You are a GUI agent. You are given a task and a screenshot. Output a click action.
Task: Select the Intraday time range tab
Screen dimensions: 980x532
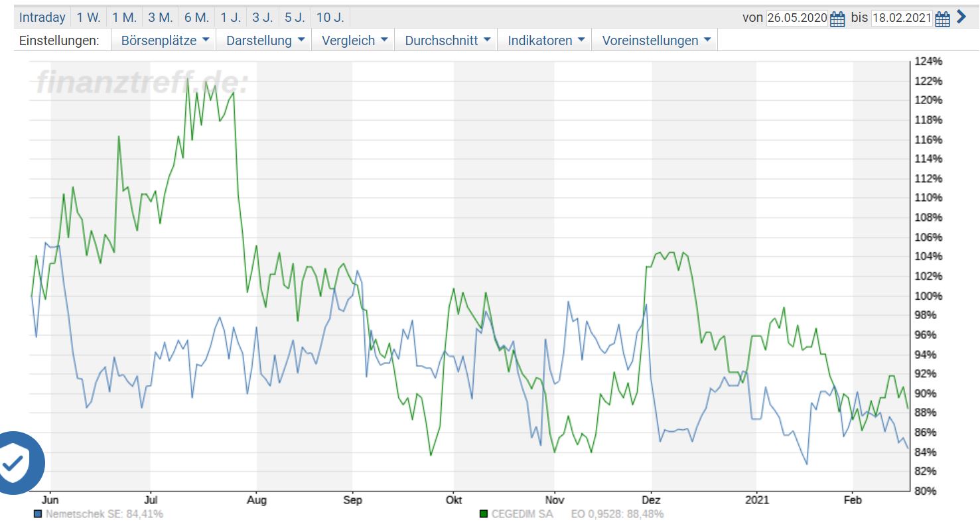(x=42, y=17)
